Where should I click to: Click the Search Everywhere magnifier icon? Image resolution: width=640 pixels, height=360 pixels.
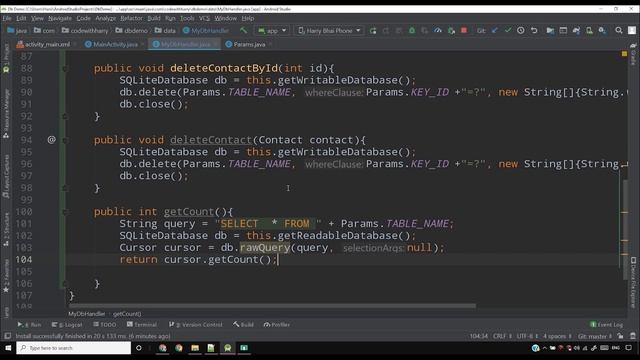619,31
